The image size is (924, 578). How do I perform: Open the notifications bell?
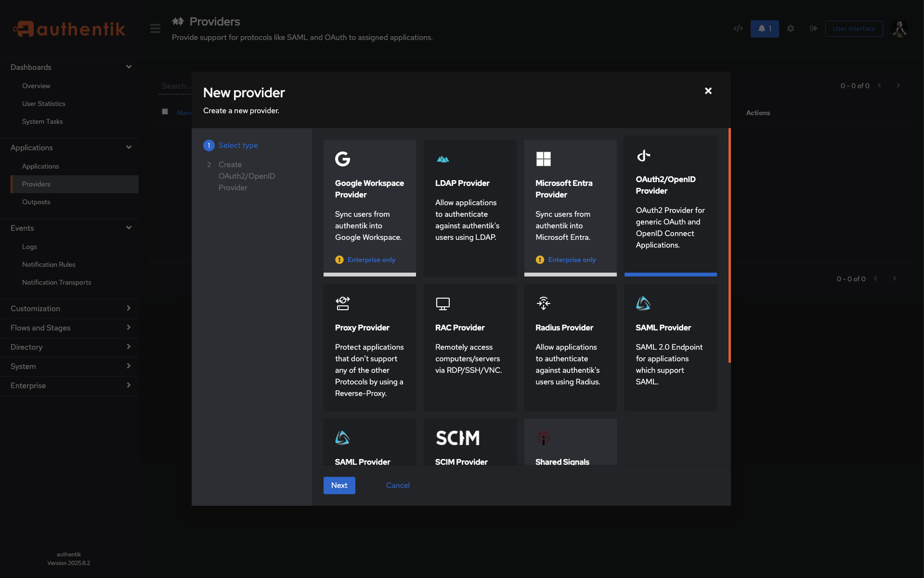click(765, 28)
